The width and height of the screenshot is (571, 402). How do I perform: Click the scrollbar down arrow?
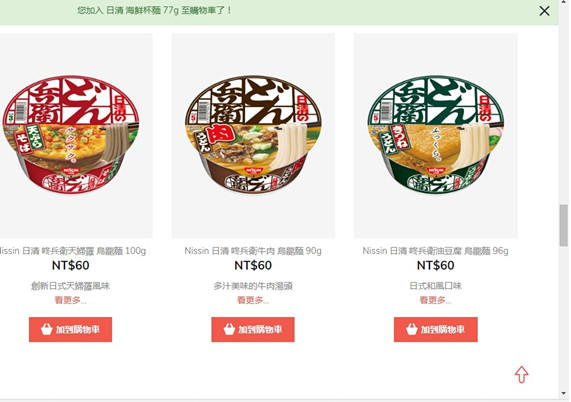564,393
